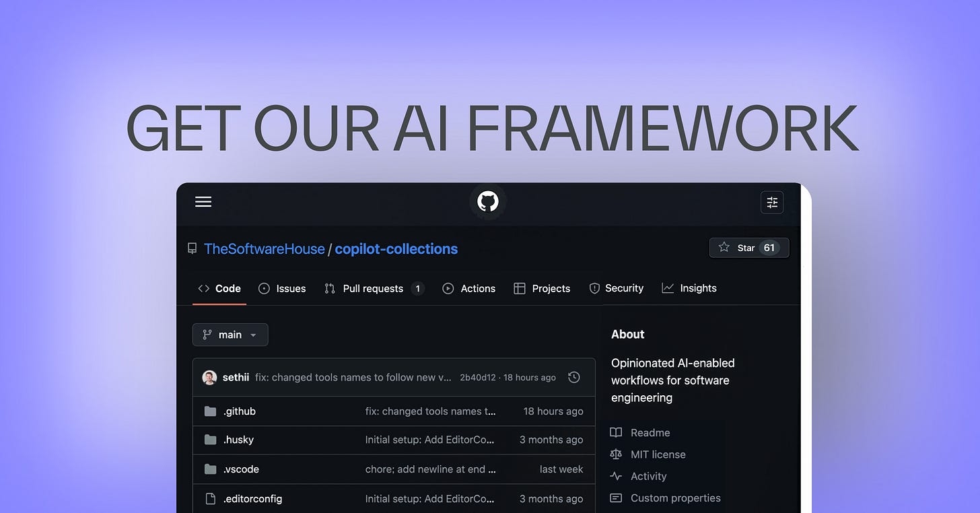Open the .vscode folder
Viewport: 980px width, 513px height.
241,469
